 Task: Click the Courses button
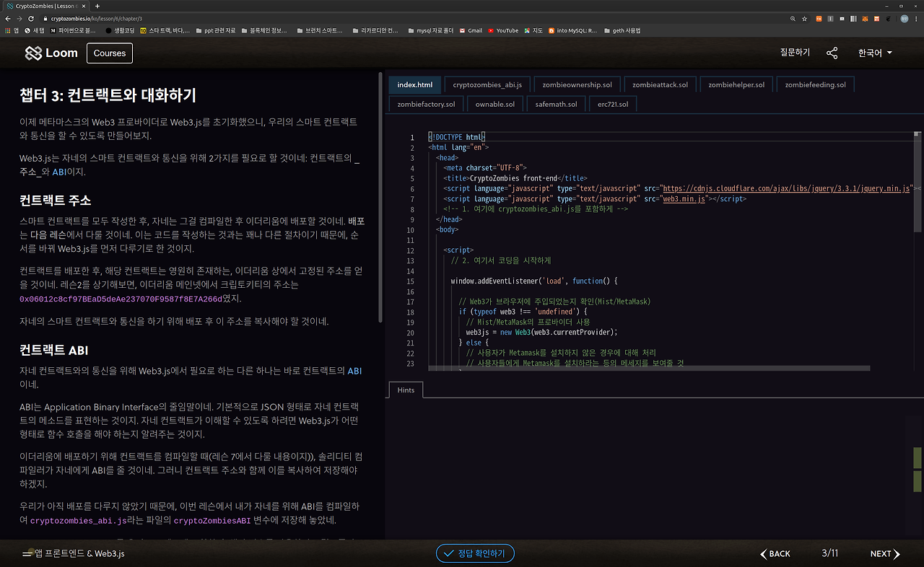coord(110,53)
